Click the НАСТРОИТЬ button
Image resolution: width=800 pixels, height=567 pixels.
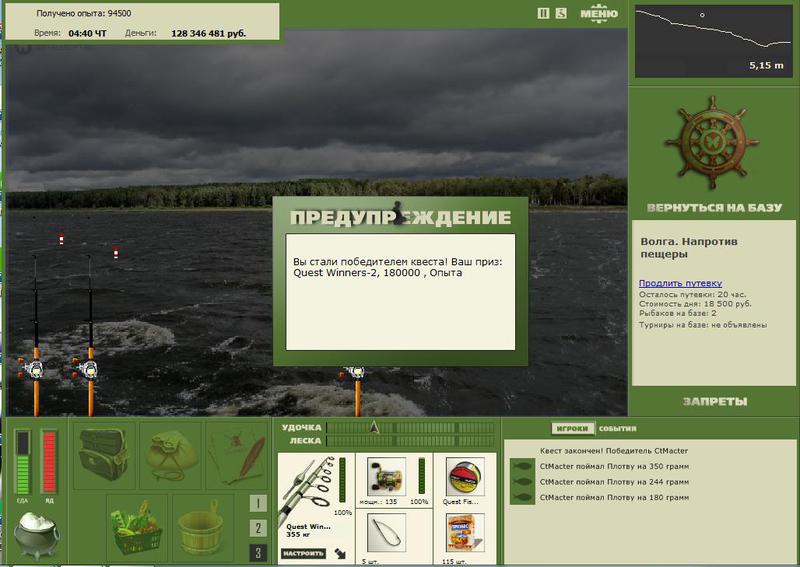[304, 553]
